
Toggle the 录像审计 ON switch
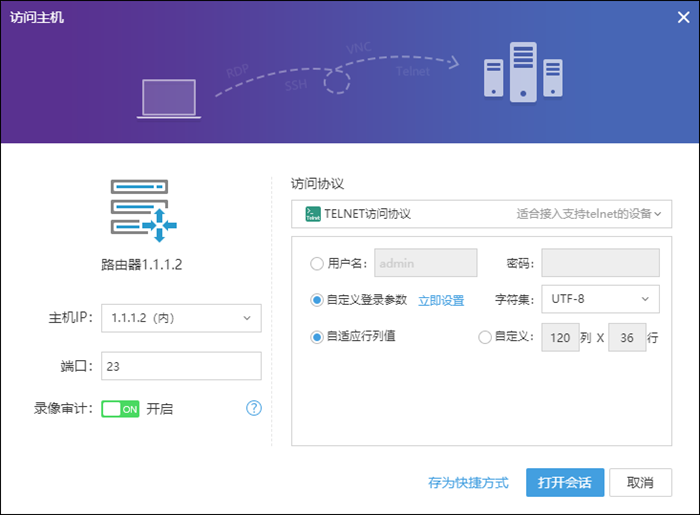coord(120,409)
